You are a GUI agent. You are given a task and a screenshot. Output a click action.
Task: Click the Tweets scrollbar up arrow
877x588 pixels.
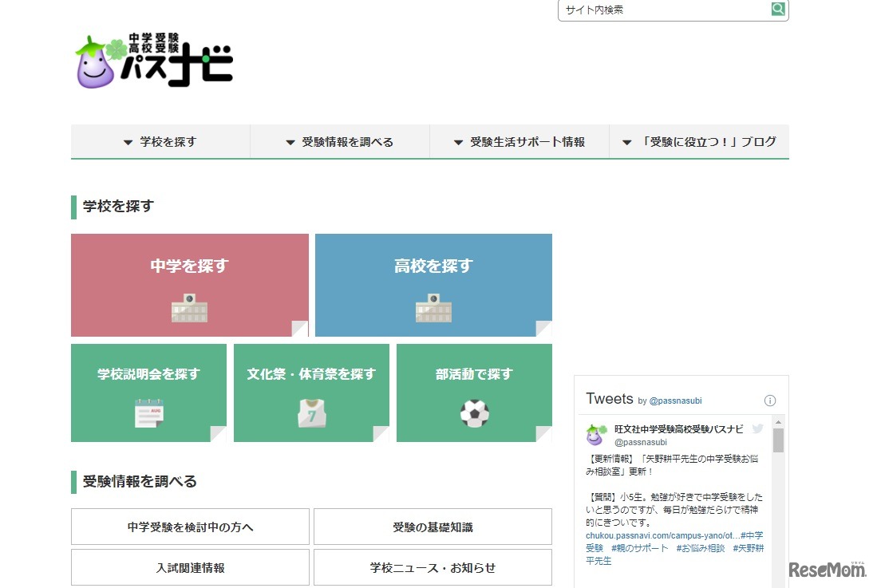pyautogui.click(x=778, y=422)
